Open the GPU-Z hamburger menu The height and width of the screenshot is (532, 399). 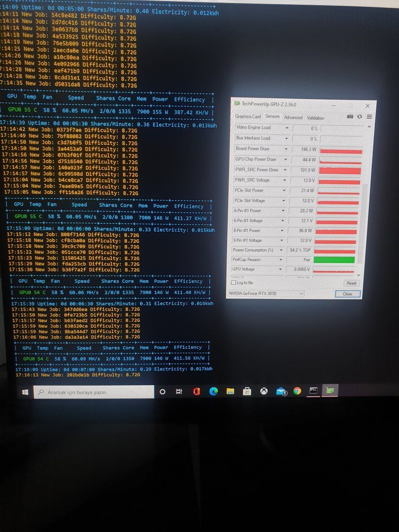click(x=369, y=117)
